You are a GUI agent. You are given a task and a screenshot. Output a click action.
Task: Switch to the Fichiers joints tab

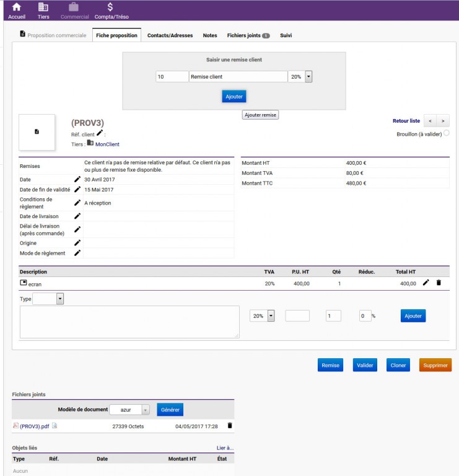(x=248, y=35)
